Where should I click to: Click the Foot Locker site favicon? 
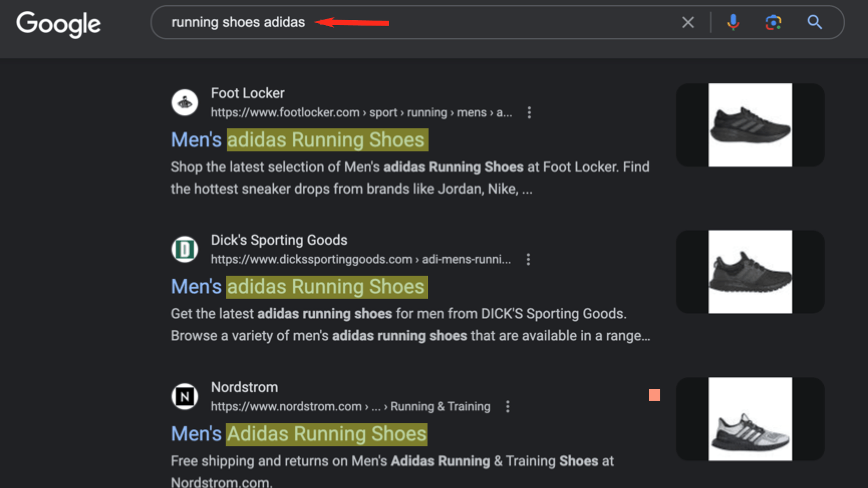[x=185, y=102]
